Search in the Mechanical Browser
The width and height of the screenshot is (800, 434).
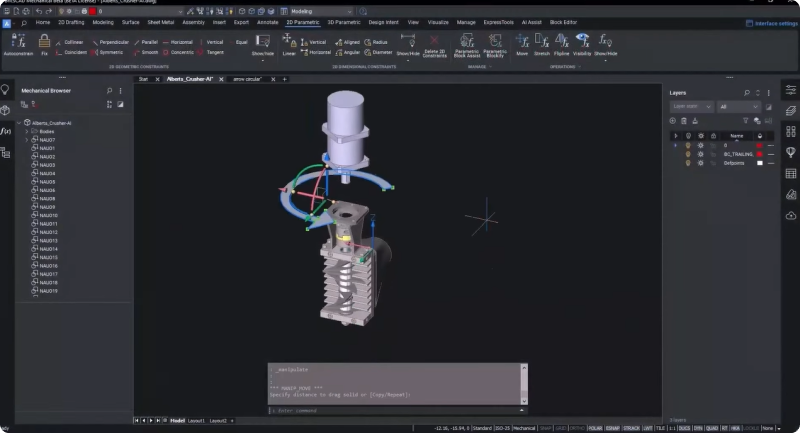pyautogui.click(x=109, y=91)
